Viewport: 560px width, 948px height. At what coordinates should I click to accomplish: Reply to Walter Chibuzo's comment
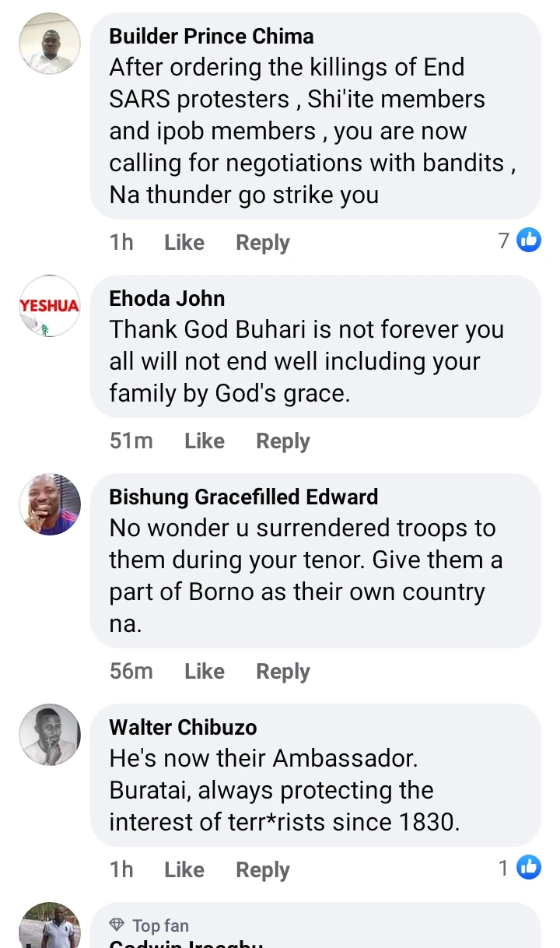click(262, 870)
